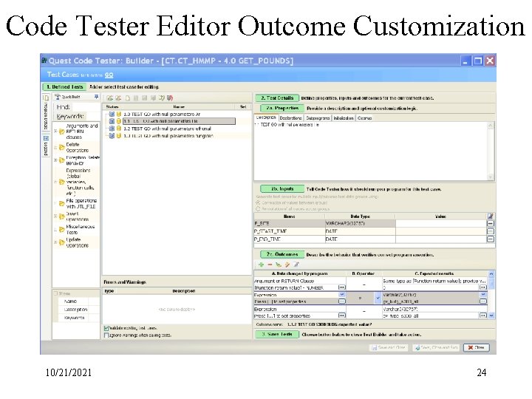The width and height of the screenshot is (532, 399).
Task: Click status icon of test case 1.3
Action: point(112,135)
